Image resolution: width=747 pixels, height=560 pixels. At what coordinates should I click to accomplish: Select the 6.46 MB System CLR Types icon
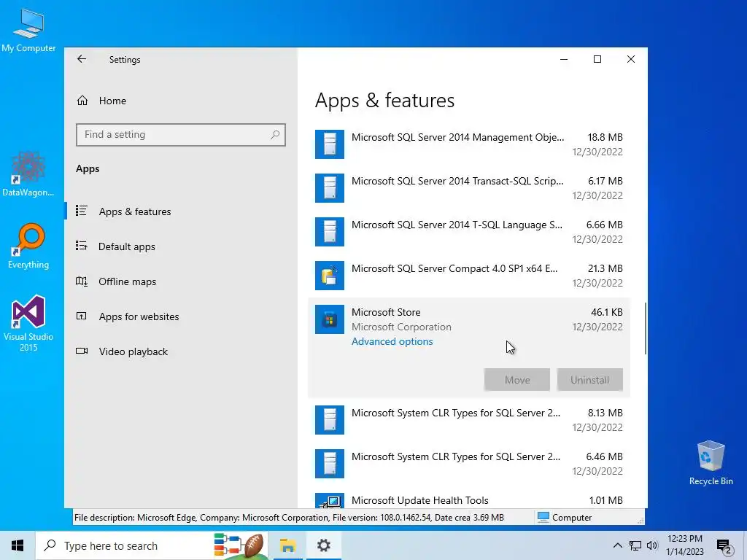tap(330, 464)
